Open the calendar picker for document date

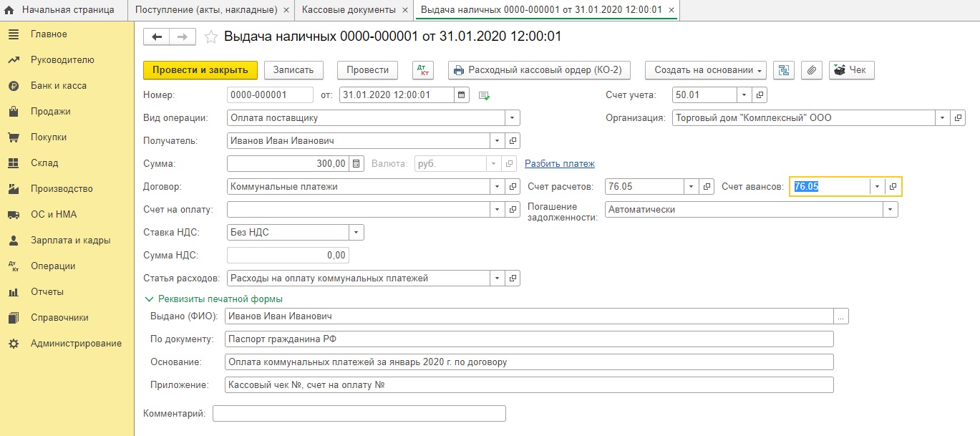[x=462, y=95]
